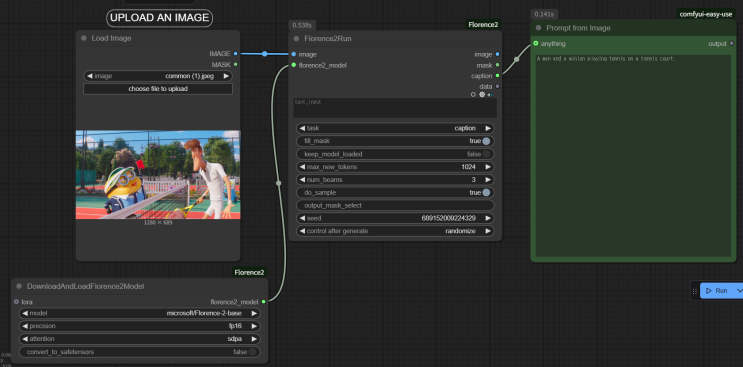743x367 pixels.
Task: Toggle convert_to_safetensors switch
Action: tap(253, 352)
